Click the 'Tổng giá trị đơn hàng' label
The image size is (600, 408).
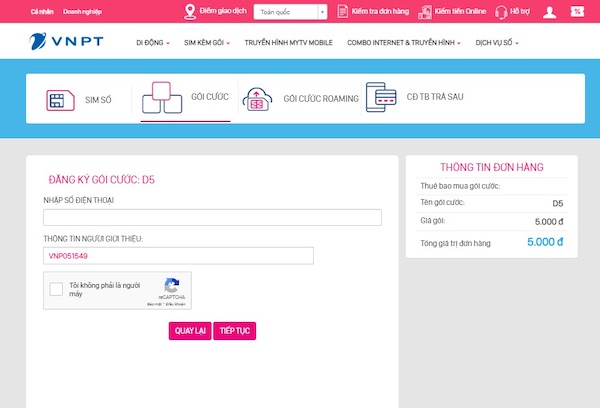(x=455, y=243)
